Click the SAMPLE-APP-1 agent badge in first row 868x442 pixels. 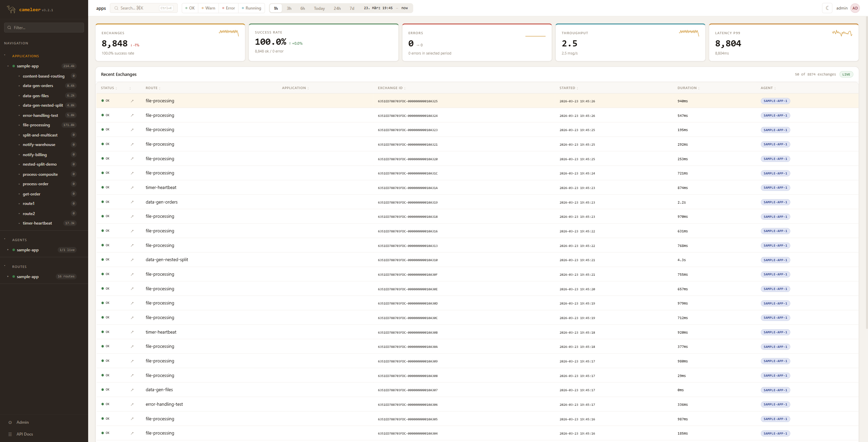click(775, 101)
